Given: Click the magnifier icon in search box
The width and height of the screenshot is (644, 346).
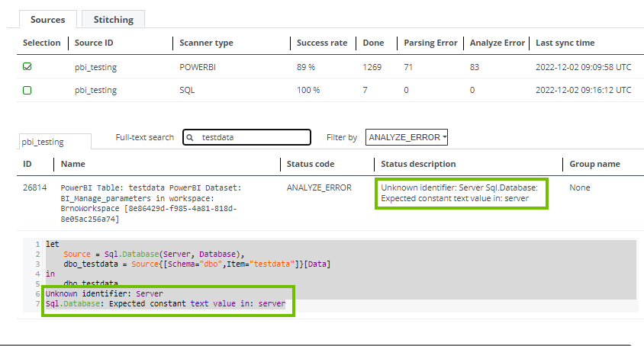Looking at the screenshot, I should (x=190, y=137).
